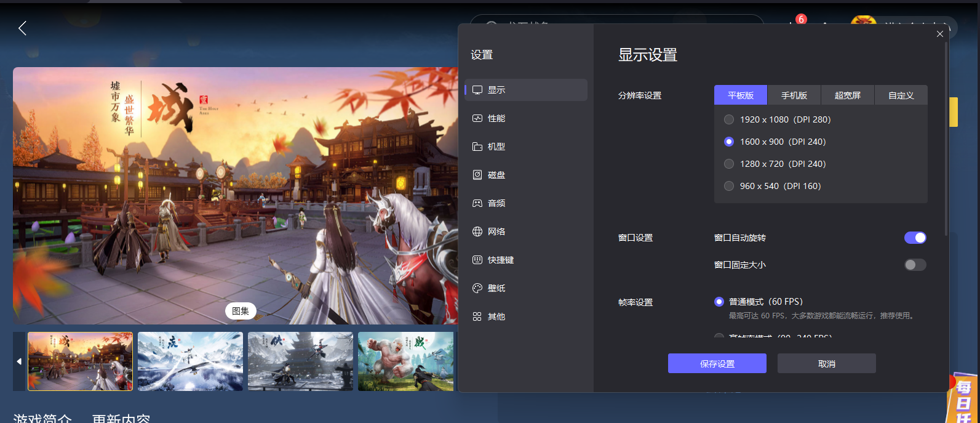Open the 网络 settings section
Image resolution: width=980 pixels, height=423 pixels.
(x=527, y=232)
